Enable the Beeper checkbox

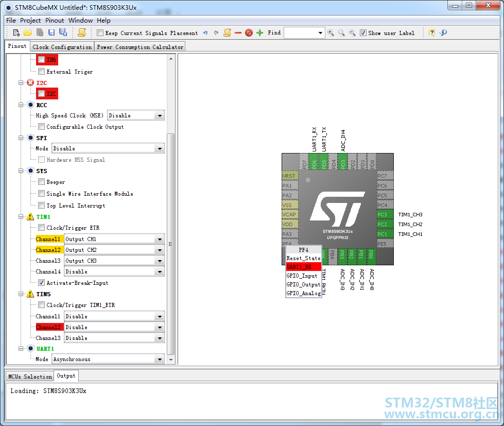tap(42, 182)
